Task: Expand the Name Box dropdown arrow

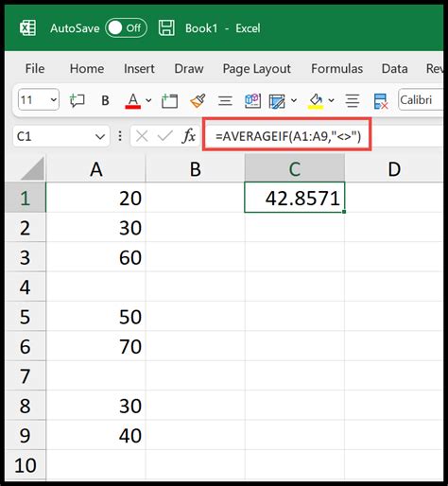Action: coord(100,137)
